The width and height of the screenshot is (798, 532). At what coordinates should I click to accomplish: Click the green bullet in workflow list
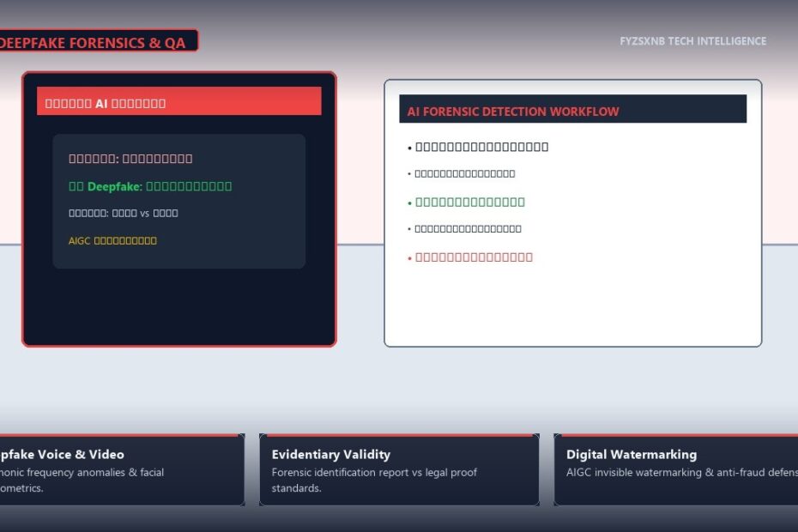click(466, 203)
